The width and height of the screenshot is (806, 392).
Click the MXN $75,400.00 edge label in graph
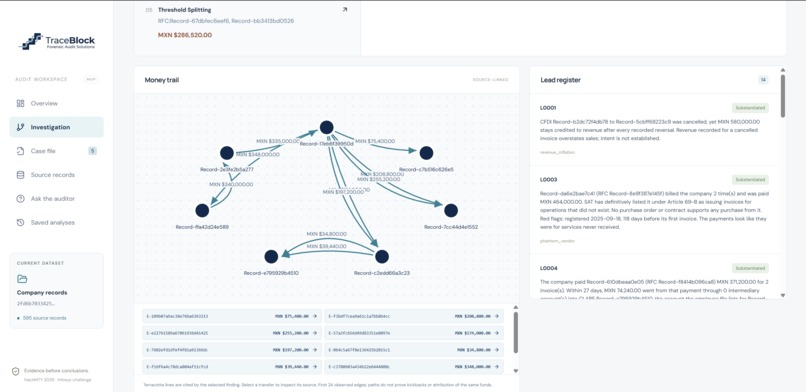coord(375,141)
